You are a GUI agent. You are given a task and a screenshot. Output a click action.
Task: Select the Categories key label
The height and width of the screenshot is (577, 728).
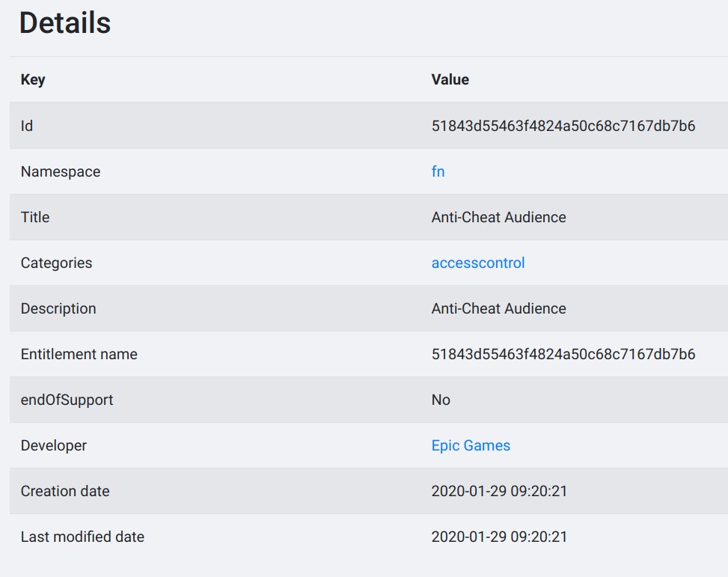(x=56, y=263)
